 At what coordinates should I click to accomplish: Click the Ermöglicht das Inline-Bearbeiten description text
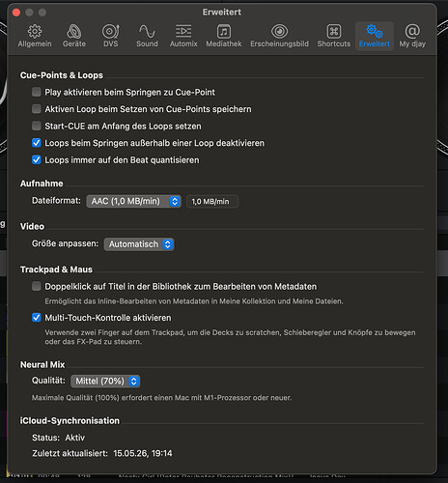[x=194, y=301]
